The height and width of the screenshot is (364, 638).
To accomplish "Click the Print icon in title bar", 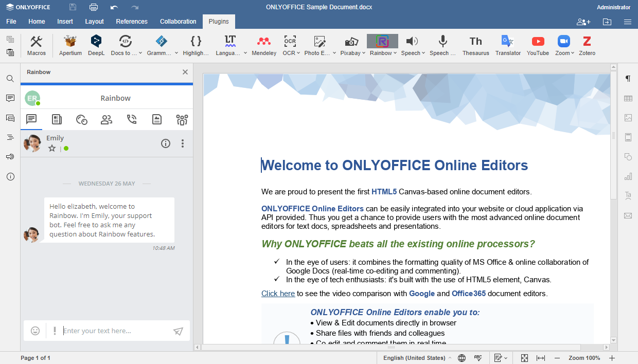I will 94,7.
